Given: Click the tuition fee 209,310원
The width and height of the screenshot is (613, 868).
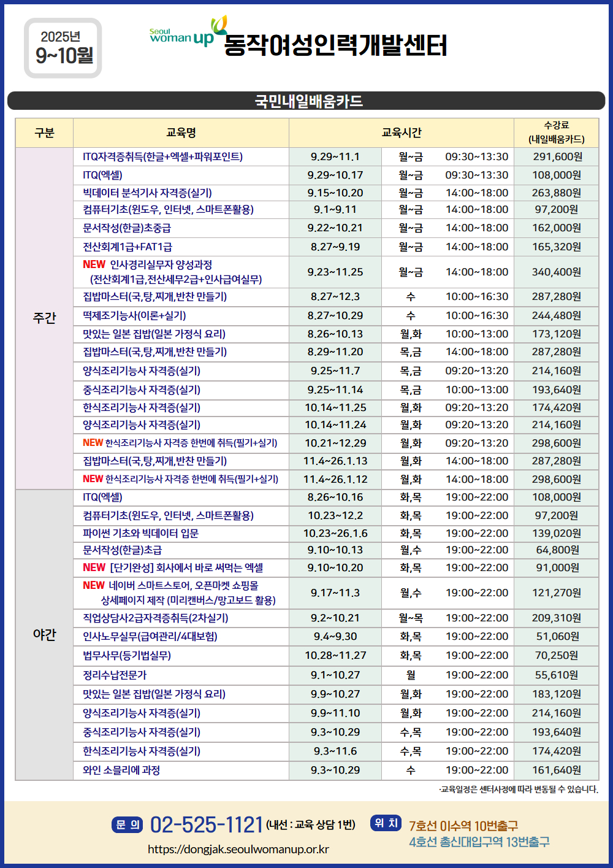Looking at the screenshot, I should tap(557, 618).
